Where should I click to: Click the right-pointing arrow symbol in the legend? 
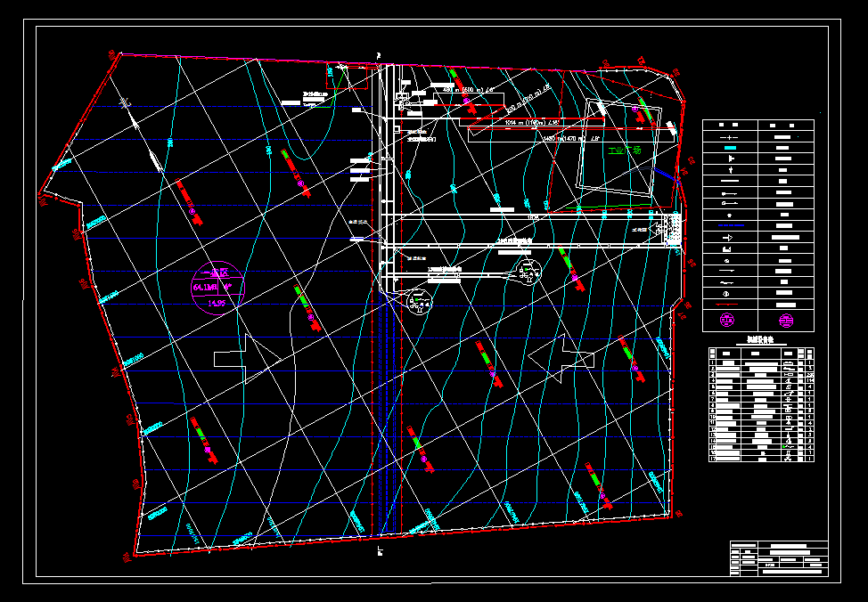pos(728,238)
